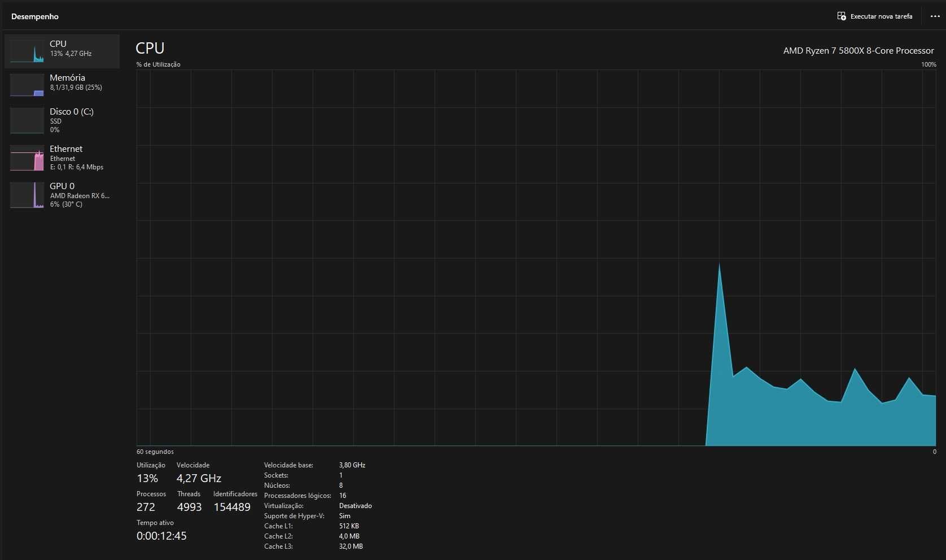Click the 60 segundos axis label
Image resolution: width=946 pixels, height=560 pixels.
(155, 452)
